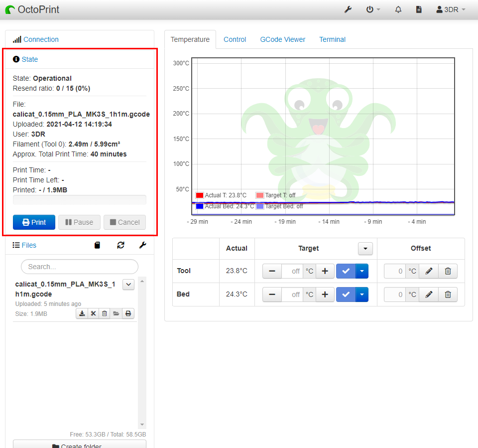Image resolution: width=478 pixels, height=448 pixels.
Task: Decrease Tool target temperature
Action: pos(272,271)
